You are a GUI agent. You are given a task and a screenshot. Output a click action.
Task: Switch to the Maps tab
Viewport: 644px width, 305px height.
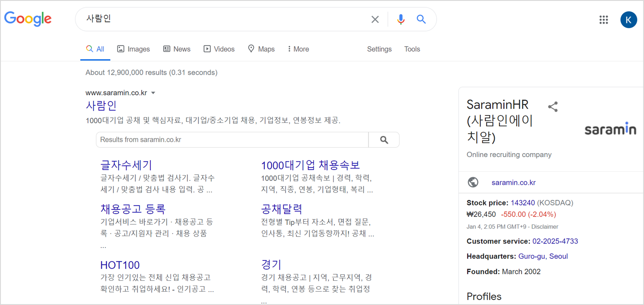point(261,49)
